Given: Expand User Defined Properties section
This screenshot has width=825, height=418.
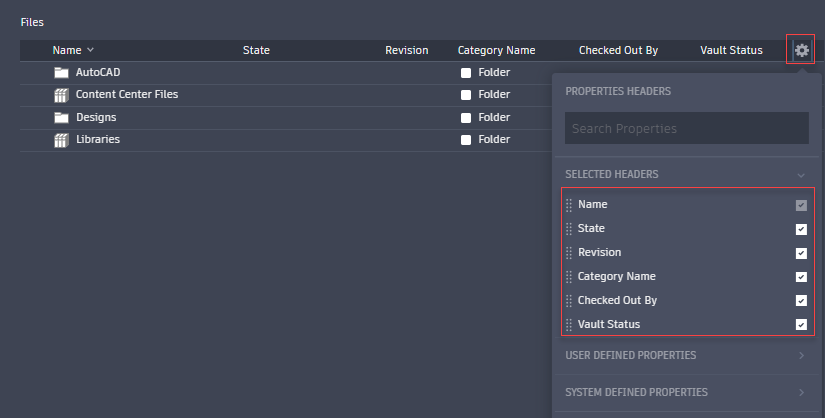Looking at the screenshot, I should point(801,355).
